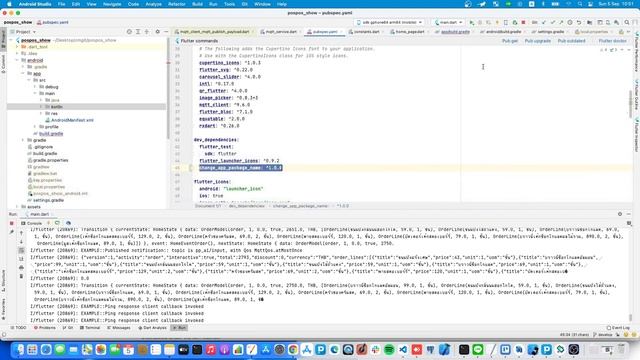
Task: Click Pub upgrade link
Action: pyautogui.click(x=538, y=41)
